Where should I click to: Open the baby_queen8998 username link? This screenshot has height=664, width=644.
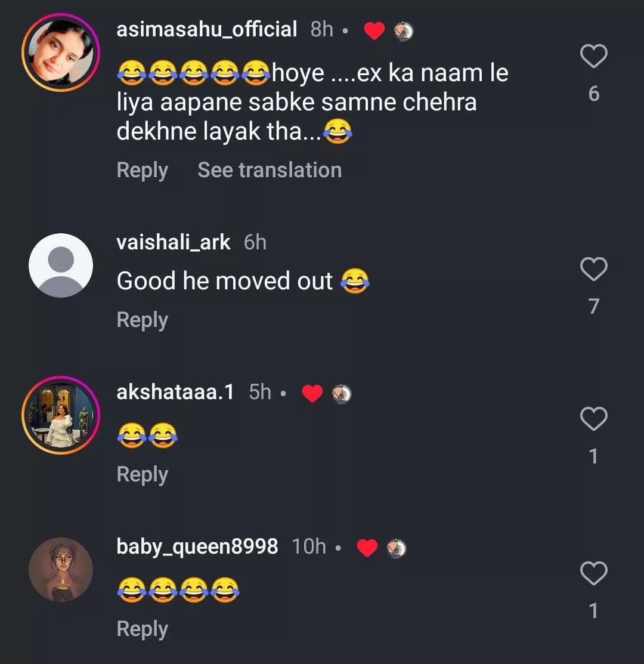coord(197,546)
